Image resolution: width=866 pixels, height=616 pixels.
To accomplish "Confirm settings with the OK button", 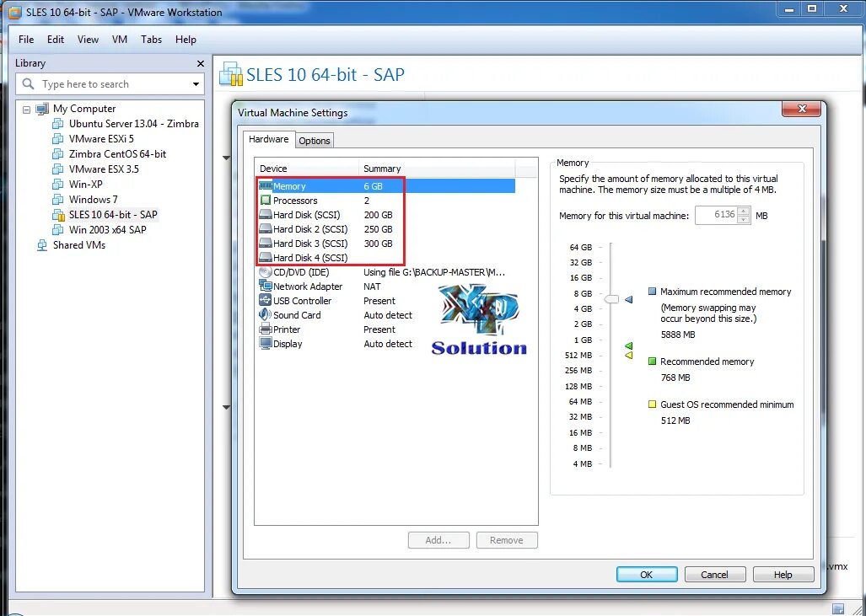I will tap(647, 575).
